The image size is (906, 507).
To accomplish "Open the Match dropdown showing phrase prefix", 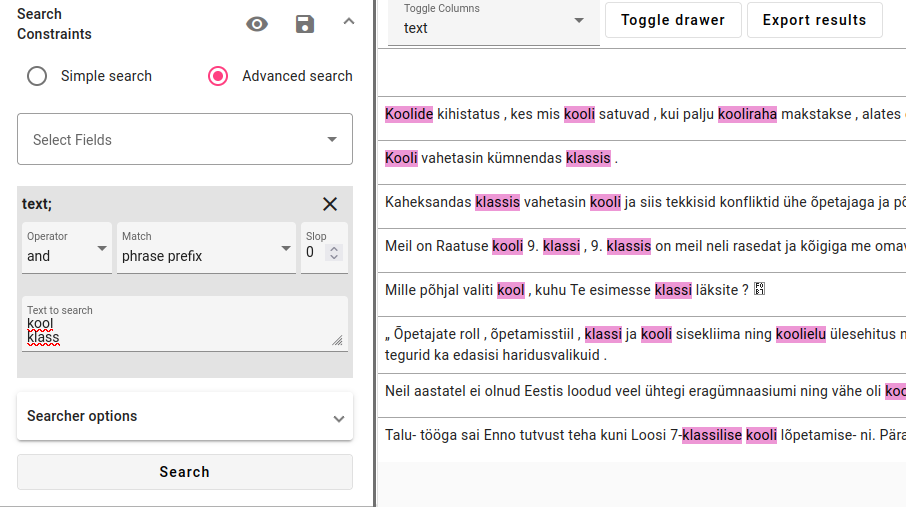I will tap(206, 248).
